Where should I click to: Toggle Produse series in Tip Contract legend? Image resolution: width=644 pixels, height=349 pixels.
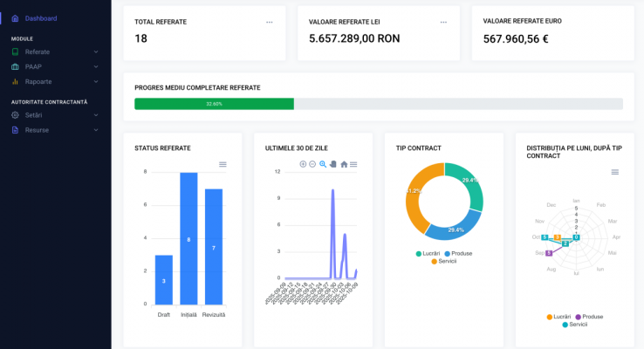point(458,253)
